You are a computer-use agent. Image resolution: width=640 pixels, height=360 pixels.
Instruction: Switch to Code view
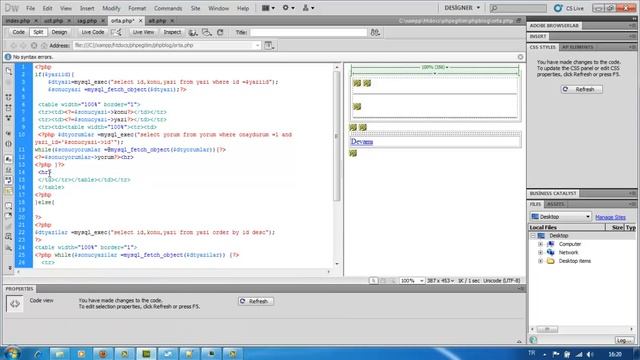18,32
